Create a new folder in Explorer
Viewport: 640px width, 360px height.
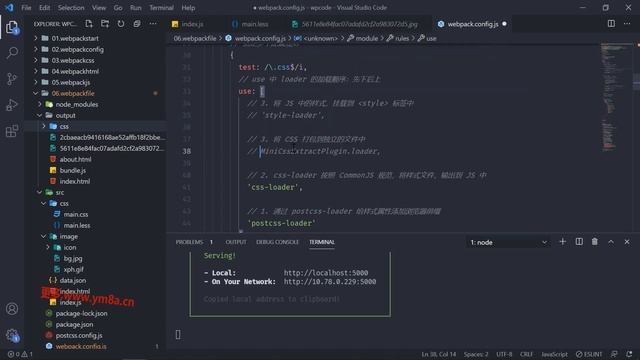coord(105,24)
